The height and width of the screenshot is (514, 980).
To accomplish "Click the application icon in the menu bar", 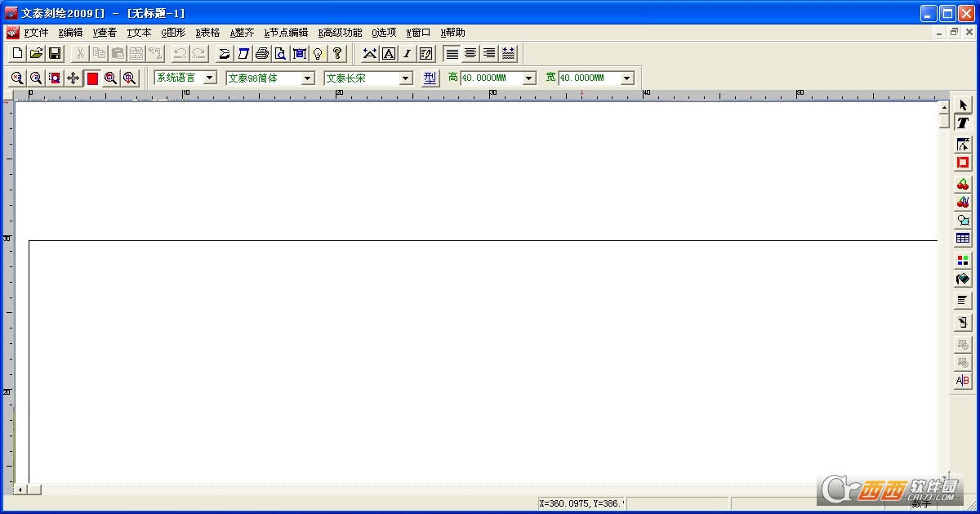I will tap(12, 33).
